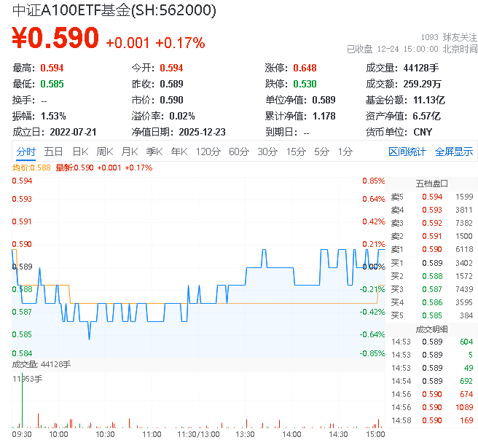Click the 五档盘口 order book header
The width and height of the screenshot is (478, 448).
431,184
